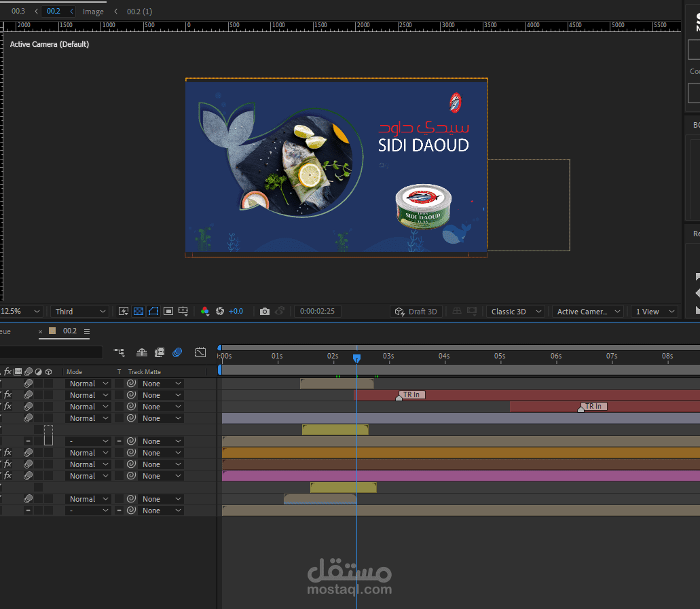Toggle hiding shy layers in timeline
The height and width of the screenshot is (609, 700).
[141, 352]
